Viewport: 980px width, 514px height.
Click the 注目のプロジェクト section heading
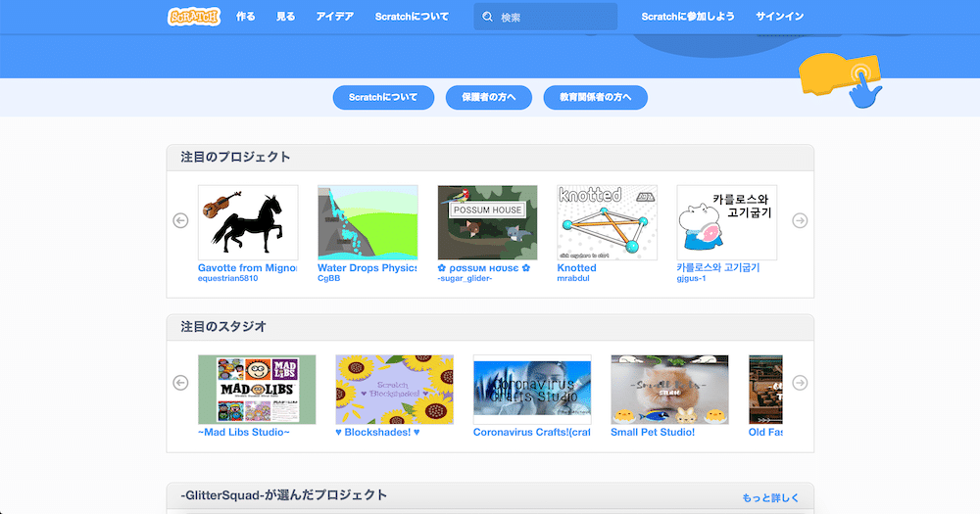pos(235,157)
